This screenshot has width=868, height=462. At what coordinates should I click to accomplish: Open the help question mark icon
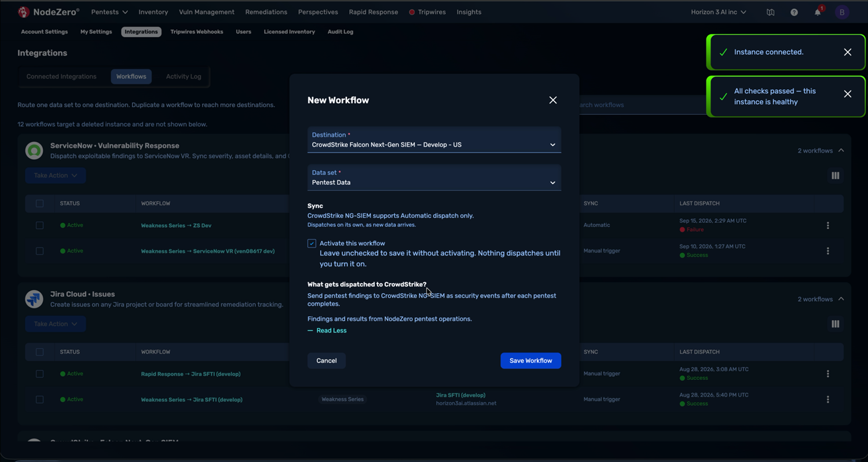pos(794,12)
